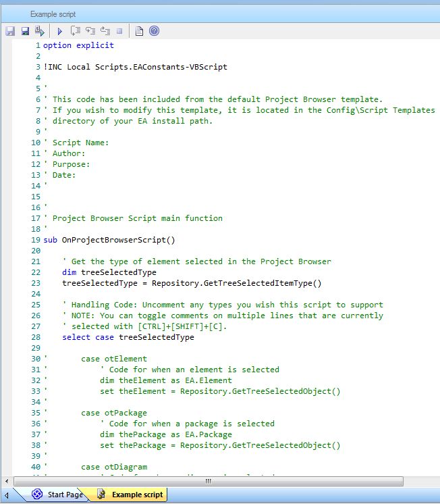Viewport: 440px width, 504px height.
Task: Start debugging with the blue play arrow
Action: pyautogui.click(x=60, y=31)
